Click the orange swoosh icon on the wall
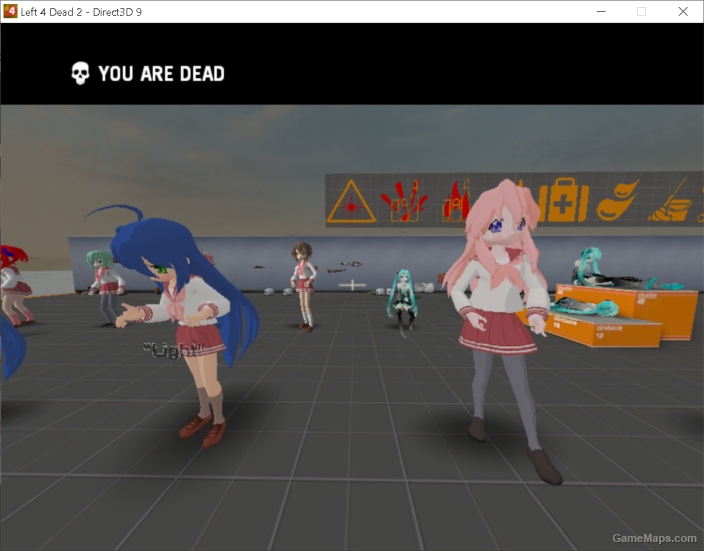 point(617,200)
